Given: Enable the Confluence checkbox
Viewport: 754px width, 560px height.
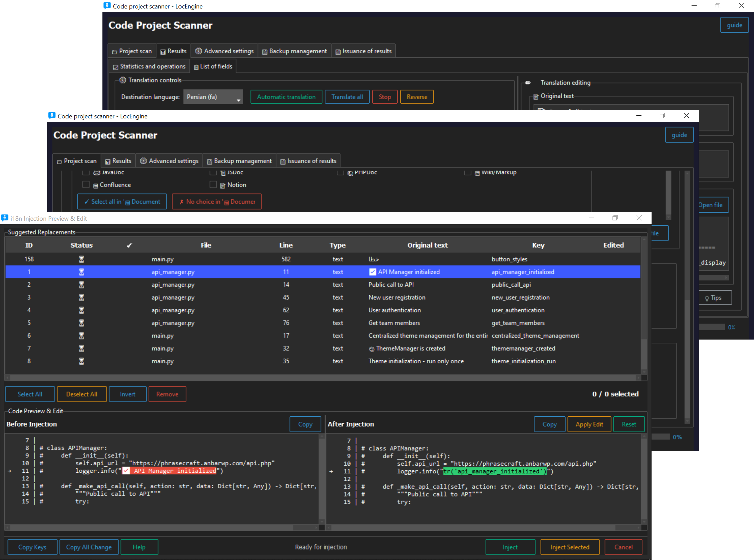Looking at the screenshot, I should coord(86,184).
